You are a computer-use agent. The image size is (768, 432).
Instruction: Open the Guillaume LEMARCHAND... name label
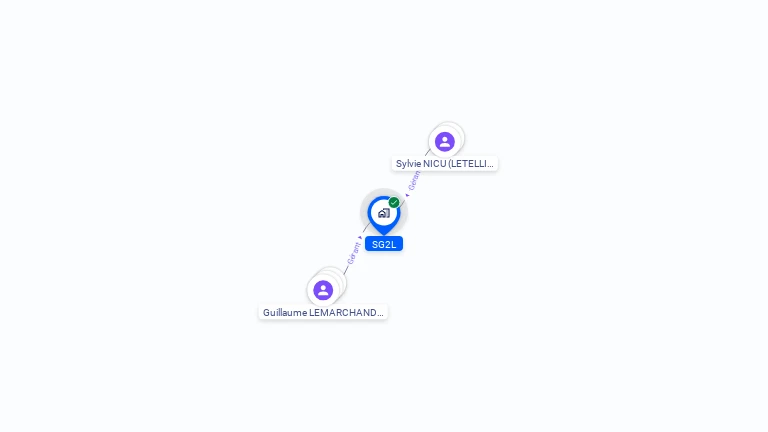click(323, 312)
